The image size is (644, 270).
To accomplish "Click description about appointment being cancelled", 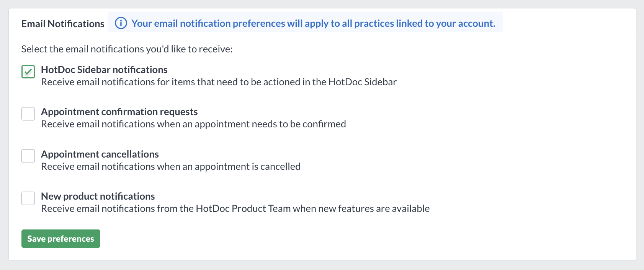I will pyautogui.click(x=171, y=166).
